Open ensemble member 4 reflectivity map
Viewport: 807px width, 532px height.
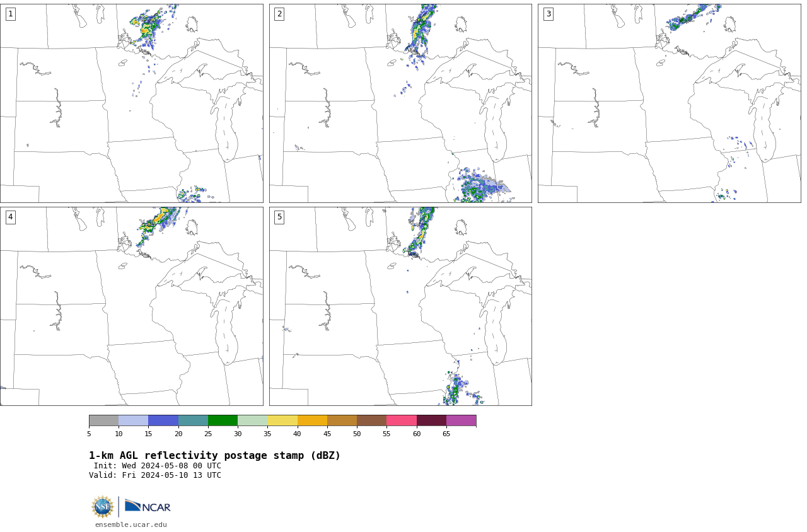[131, 306]
